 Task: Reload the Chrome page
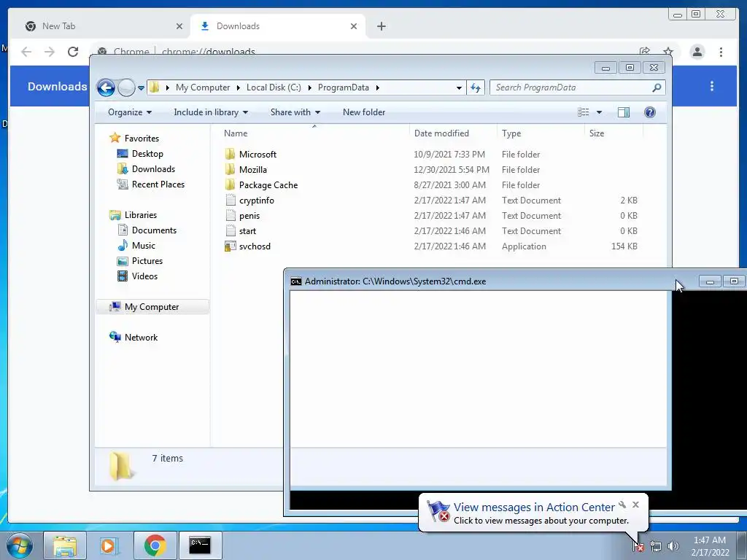click(73, 52)
